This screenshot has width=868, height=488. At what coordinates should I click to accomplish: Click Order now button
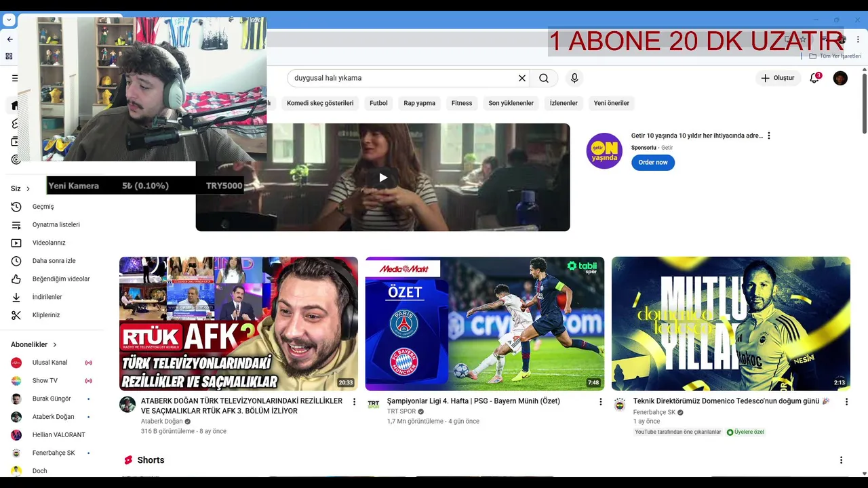point(653,163)
